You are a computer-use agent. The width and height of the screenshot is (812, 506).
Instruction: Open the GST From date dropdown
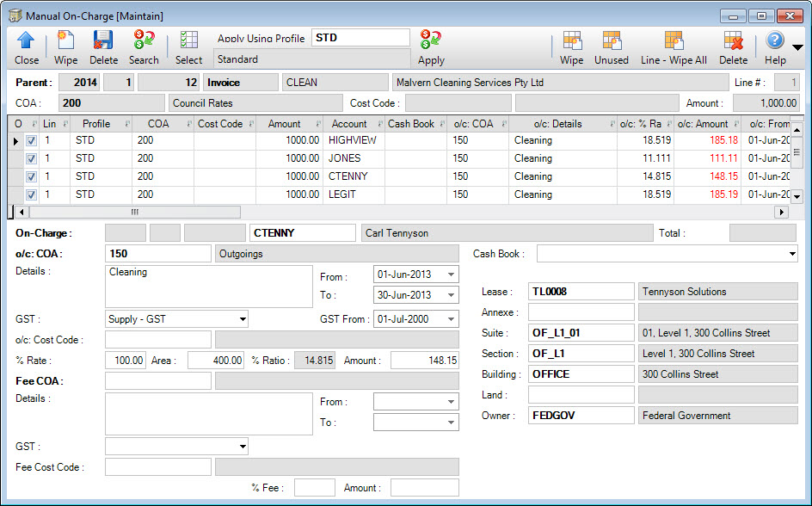point(451,319)
